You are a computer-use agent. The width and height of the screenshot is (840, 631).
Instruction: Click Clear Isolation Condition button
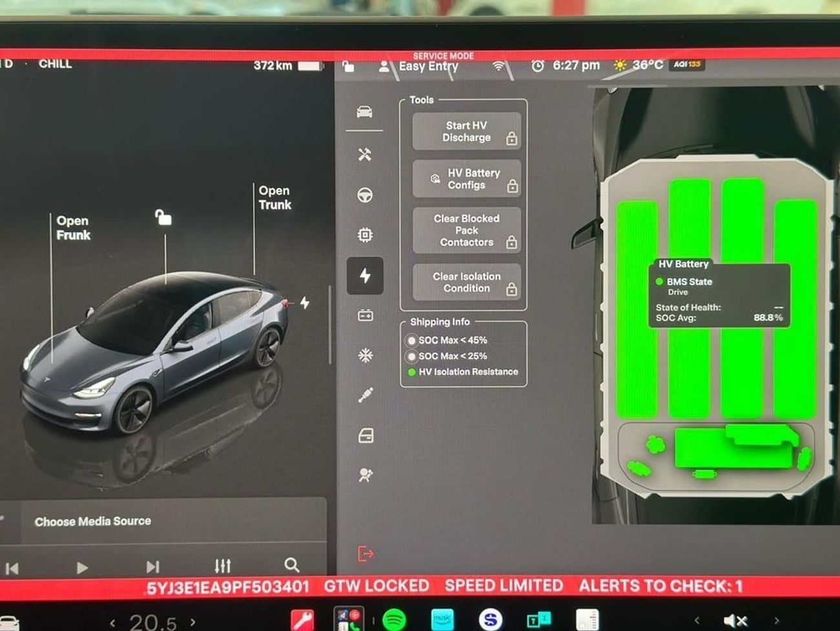467,282
